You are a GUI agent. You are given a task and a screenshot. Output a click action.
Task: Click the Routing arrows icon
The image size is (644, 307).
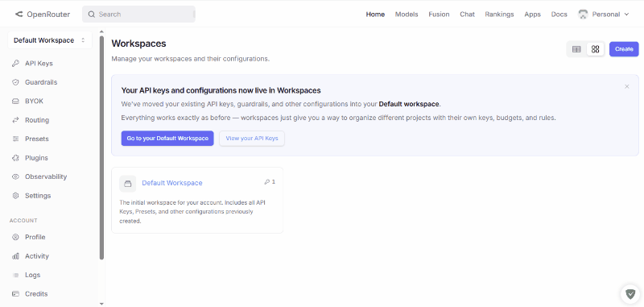tap(15, 120)
